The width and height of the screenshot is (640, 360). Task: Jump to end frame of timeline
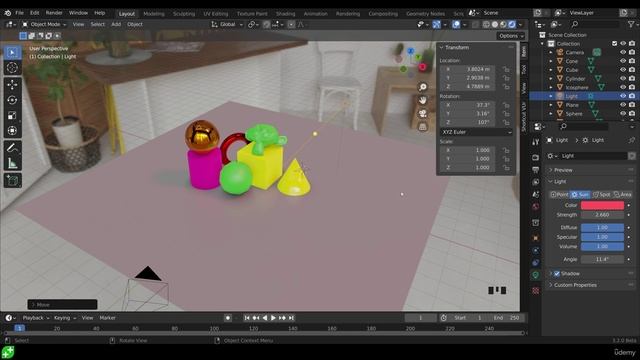[x=291, y=318]
